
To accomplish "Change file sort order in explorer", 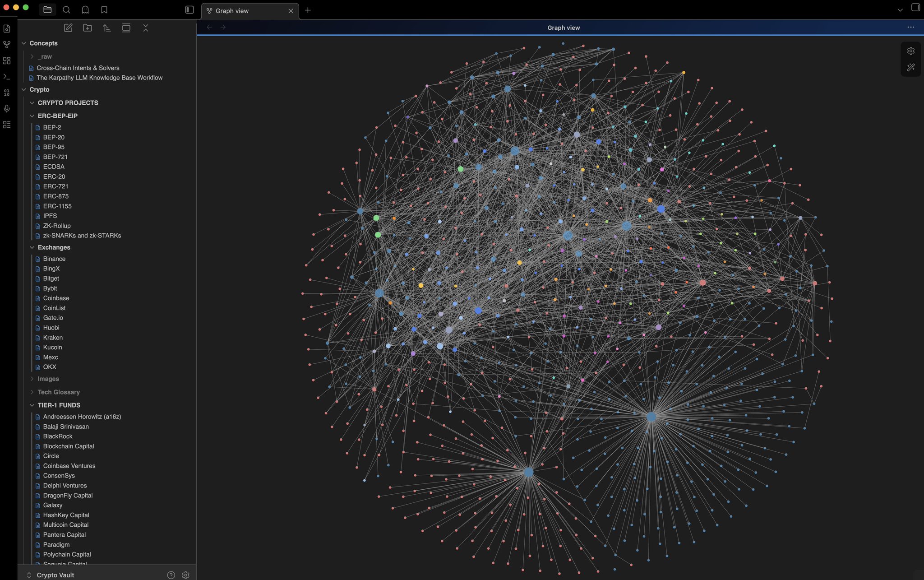I will tap(107, 28).
